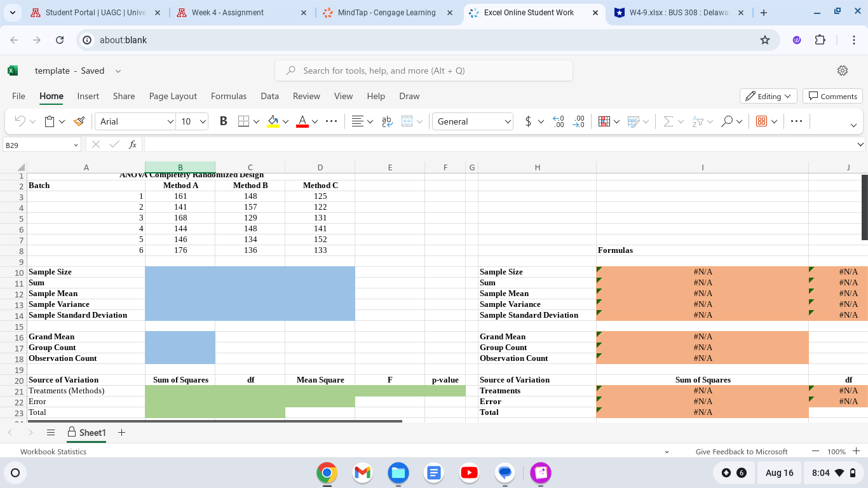
Task: Switch to the Page Layout tab
Action: [x=173, y=96]
